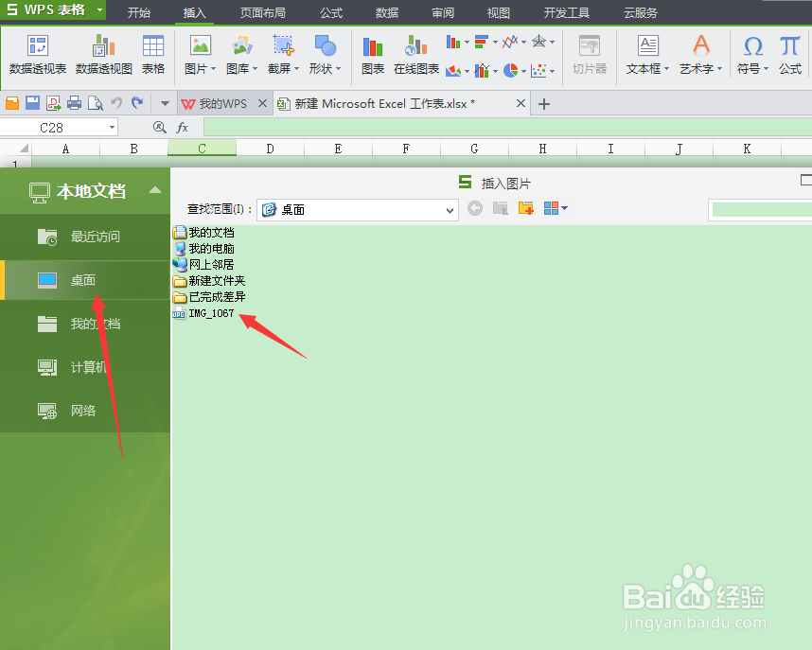Switch to the 页面布局 ribbon tab
Viewport: 812px width, 650px height.
click(262, 13)
